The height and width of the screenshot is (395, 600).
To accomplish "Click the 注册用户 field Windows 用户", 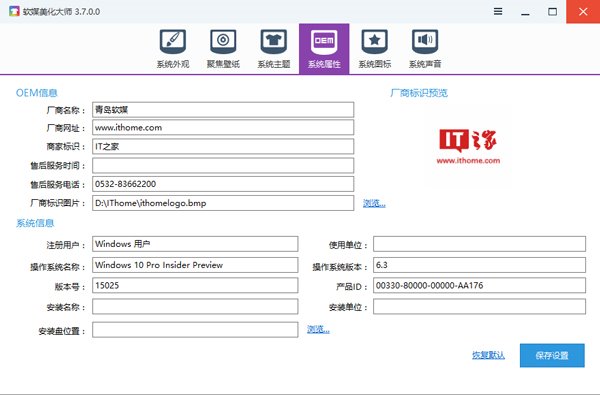I will click(195, 244).
